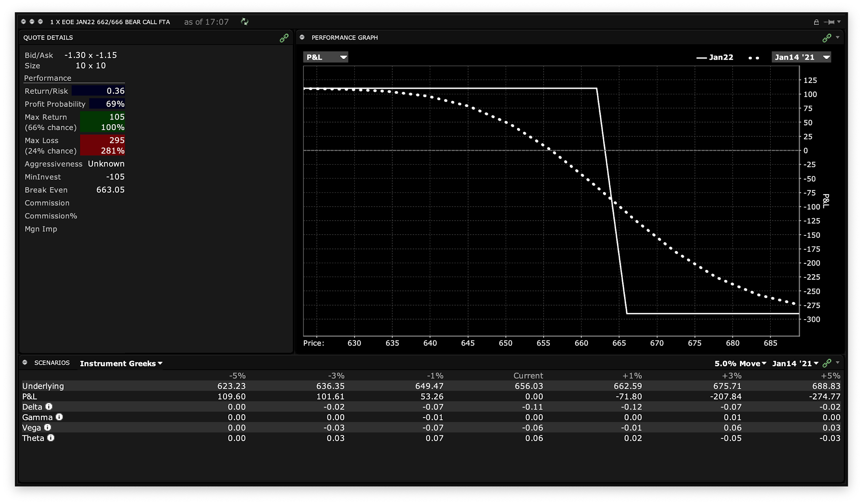863x504 pixels.
Task: Click the Performance section heading
Action: pos(48,78)
